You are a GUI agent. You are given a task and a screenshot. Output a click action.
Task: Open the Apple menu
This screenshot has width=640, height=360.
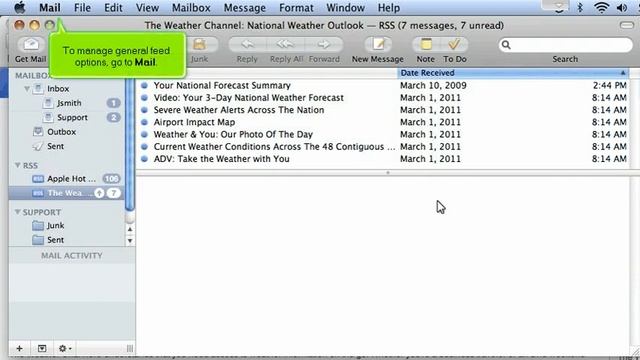pos(20,7)
